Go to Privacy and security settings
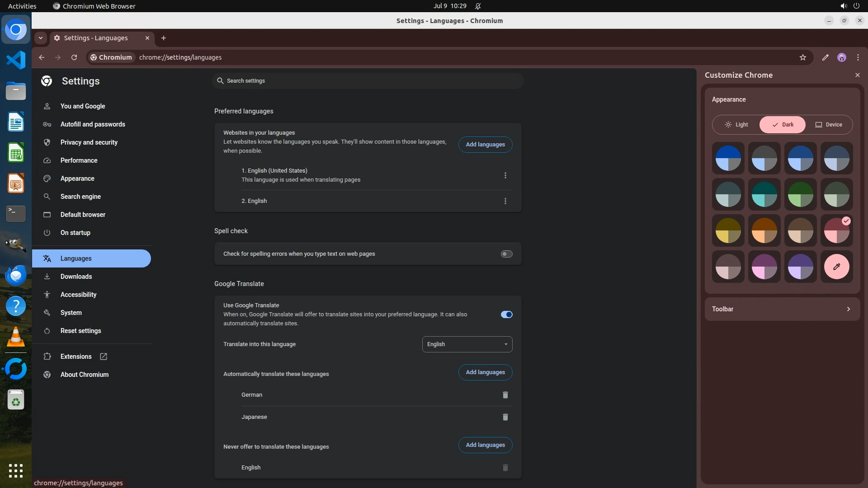 click(x=89, y=142)
